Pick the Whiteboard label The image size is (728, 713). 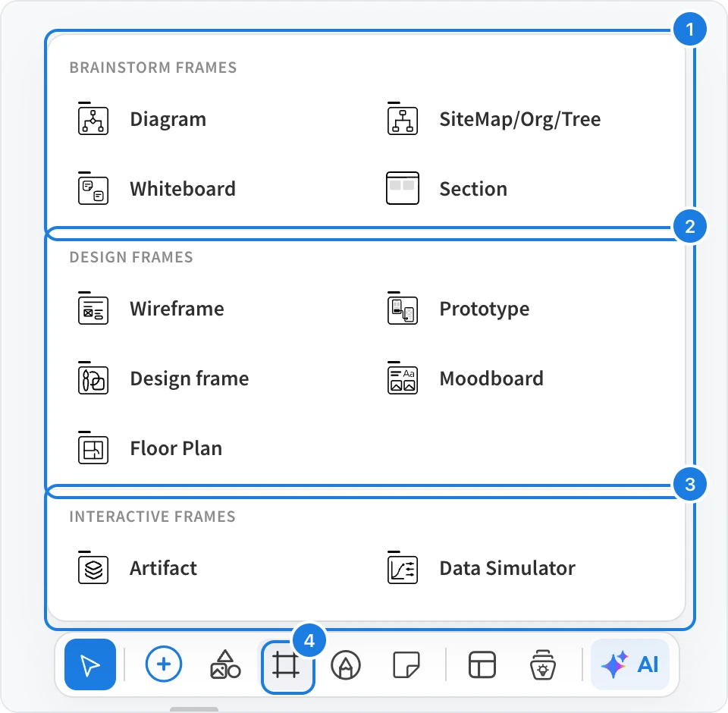(183, 189)
